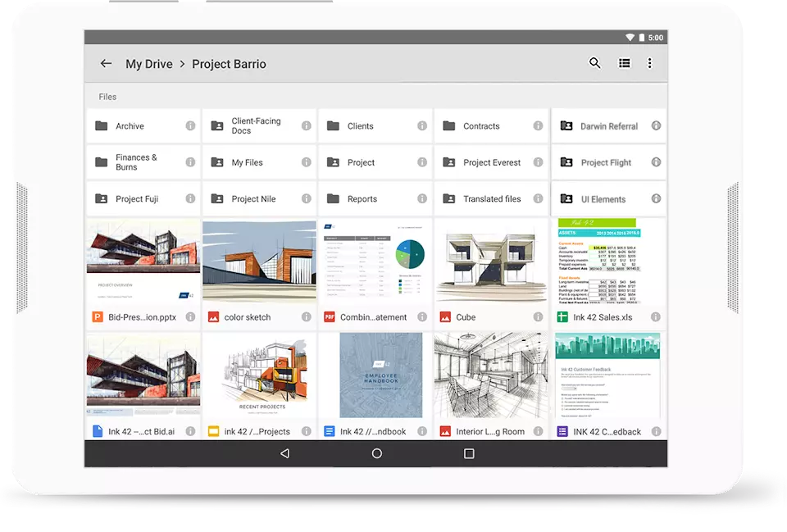View details of the Archive folder

click(x=190, y=126)
